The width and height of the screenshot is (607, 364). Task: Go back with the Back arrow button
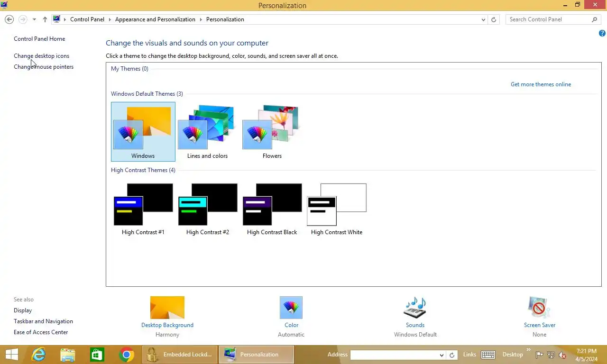pos(9,19)
